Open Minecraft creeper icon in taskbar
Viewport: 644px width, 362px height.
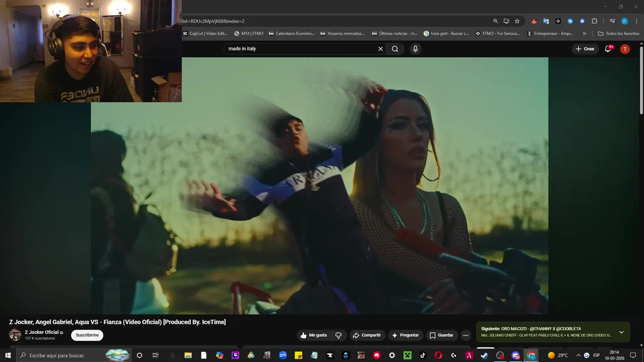tap(407, 355)
